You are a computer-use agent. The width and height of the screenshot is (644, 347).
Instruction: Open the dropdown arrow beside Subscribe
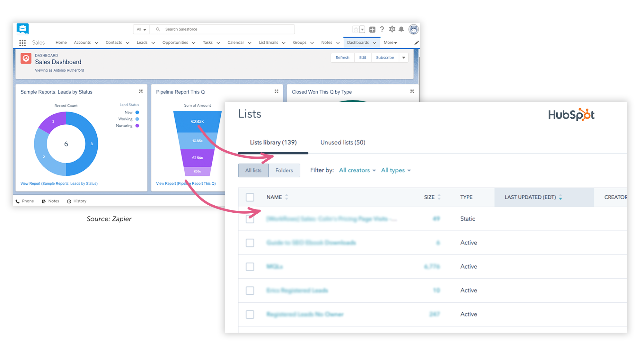click(x=404, y=58)
